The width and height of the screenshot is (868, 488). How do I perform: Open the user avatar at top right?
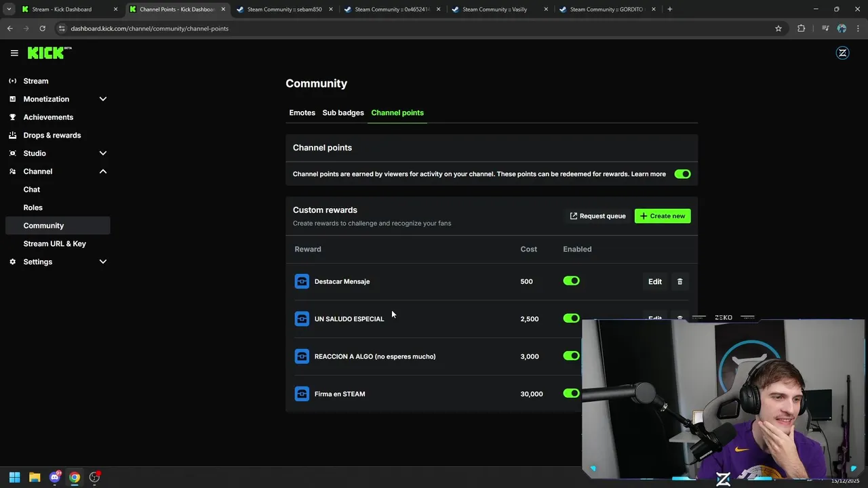(842, 53)
